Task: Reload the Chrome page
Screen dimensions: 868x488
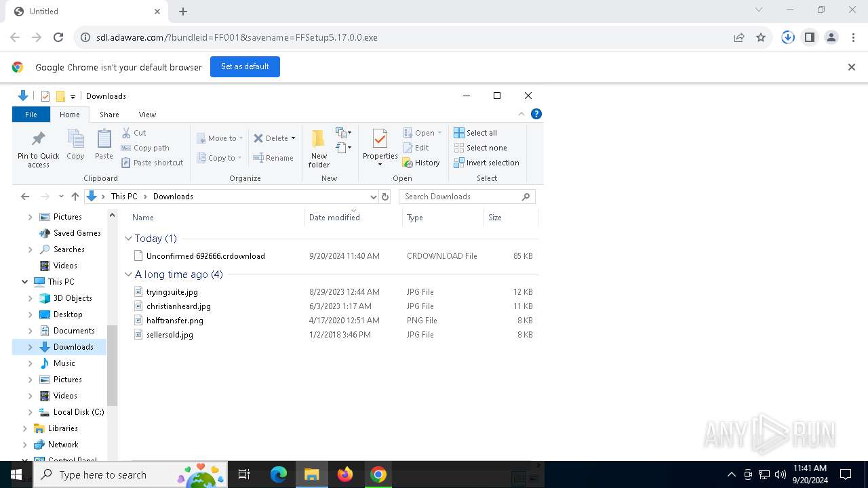Action: coord(58,37)
